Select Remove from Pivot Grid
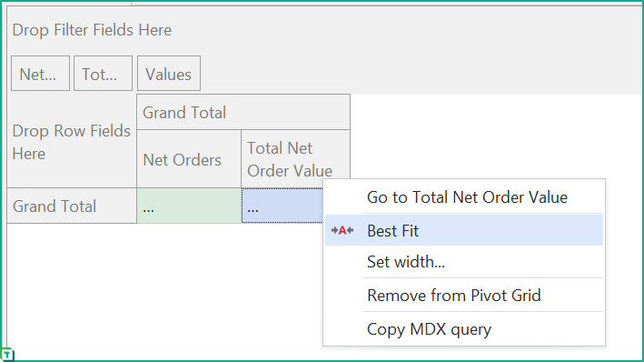 [464, 296]
